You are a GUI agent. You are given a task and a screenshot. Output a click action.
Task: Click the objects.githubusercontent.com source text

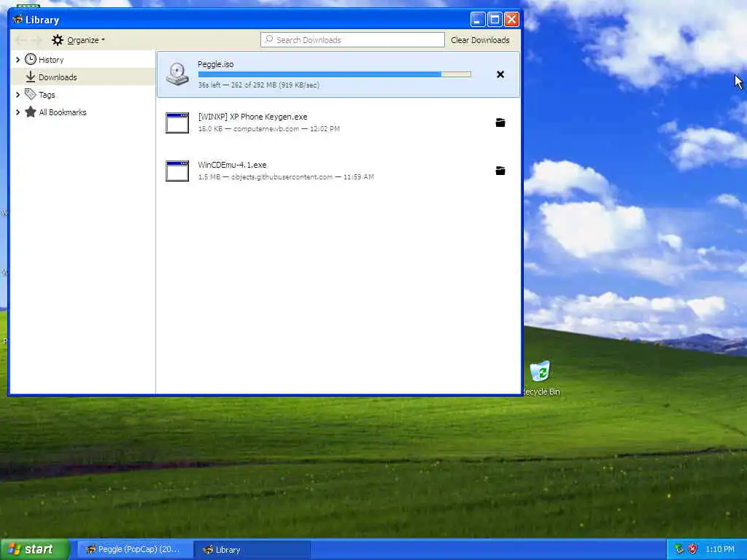coord(282,176)
